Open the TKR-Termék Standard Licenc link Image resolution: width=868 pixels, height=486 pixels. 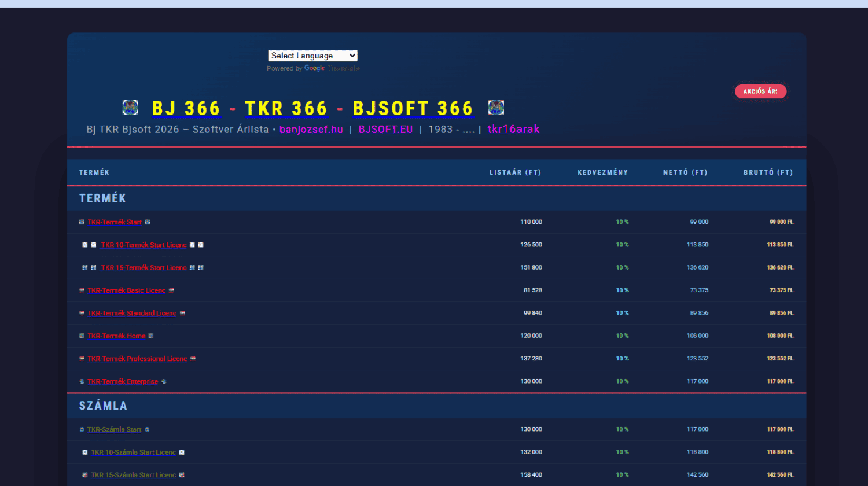pos(132,314)
